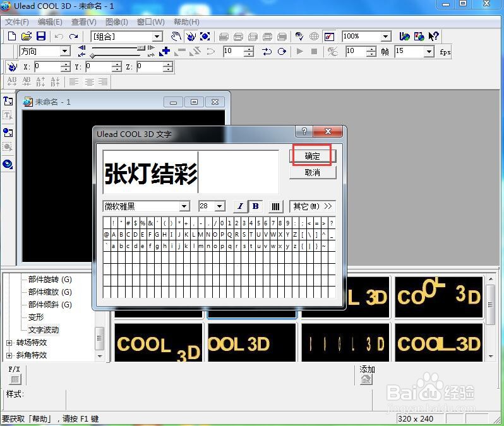
Task: Insert letter A from character grid
Action: pos(114,235)
